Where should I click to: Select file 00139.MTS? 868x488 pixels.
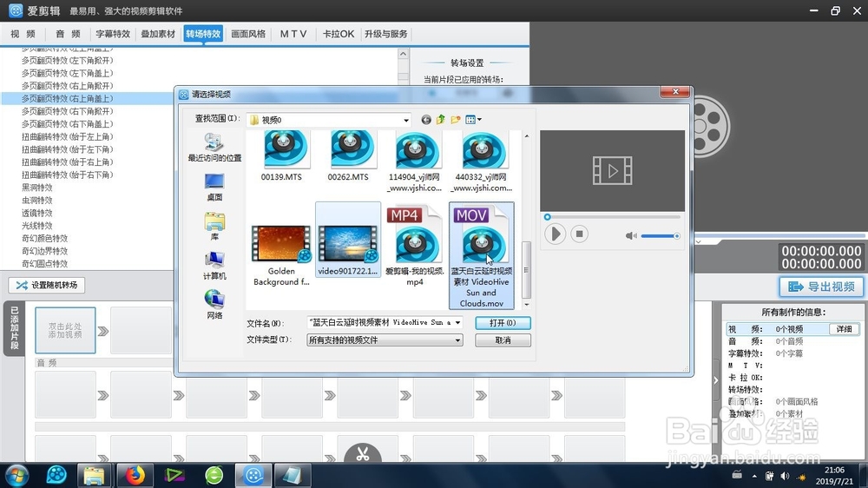pos(282,156)
